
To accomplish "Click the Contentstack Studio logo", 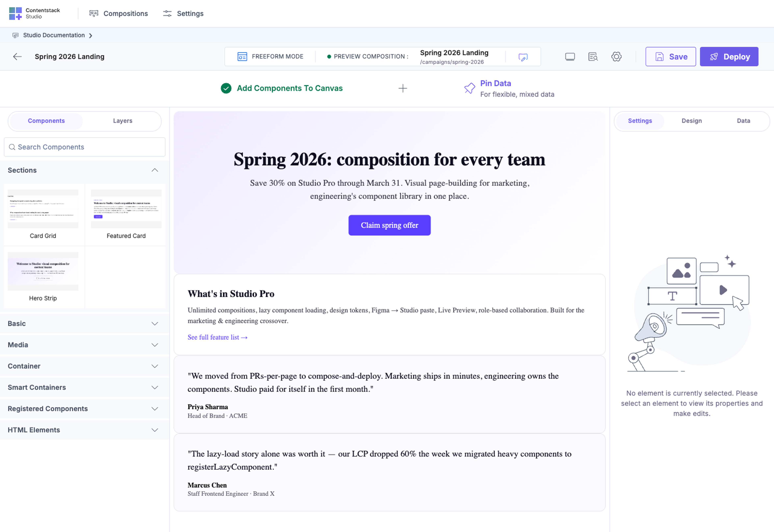I will click(34, 13).
